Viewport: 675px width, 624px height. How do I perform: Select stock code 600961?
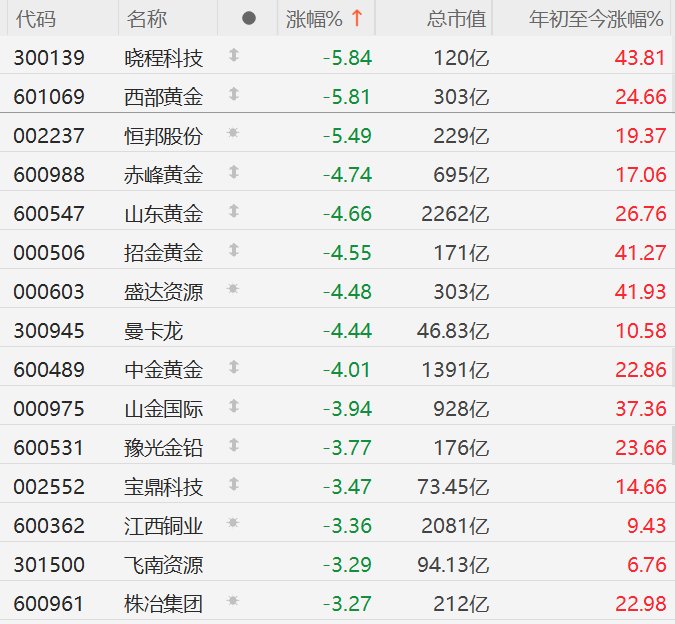click(49, 604)
